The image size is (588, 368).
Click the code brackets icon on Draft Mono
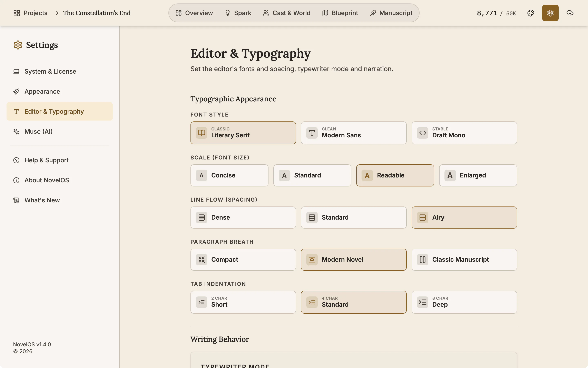(x=422, y=133)
